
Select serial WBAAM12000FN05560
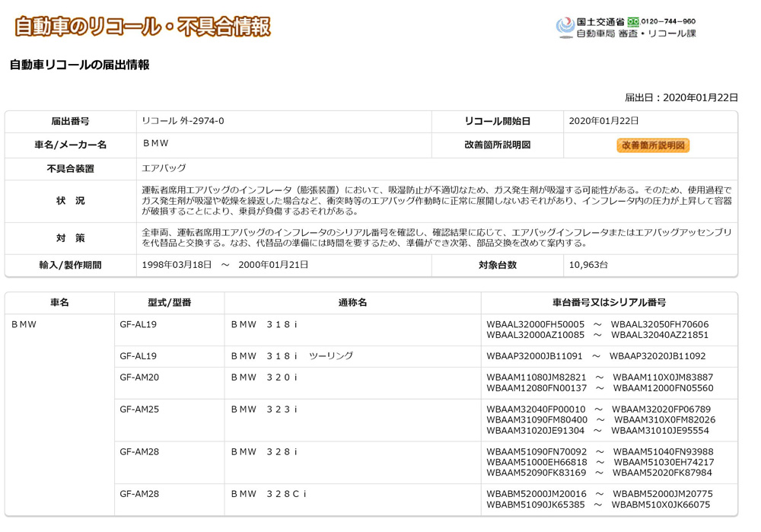click(663, 388)
